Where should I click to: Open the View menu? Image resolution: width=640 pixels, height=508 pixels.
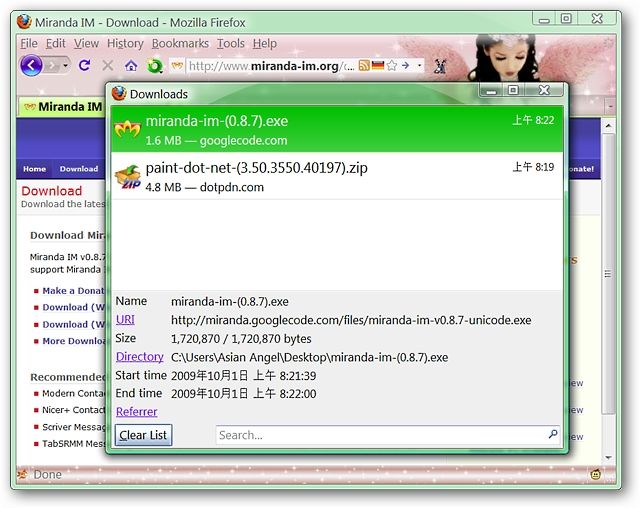[86, 43]
